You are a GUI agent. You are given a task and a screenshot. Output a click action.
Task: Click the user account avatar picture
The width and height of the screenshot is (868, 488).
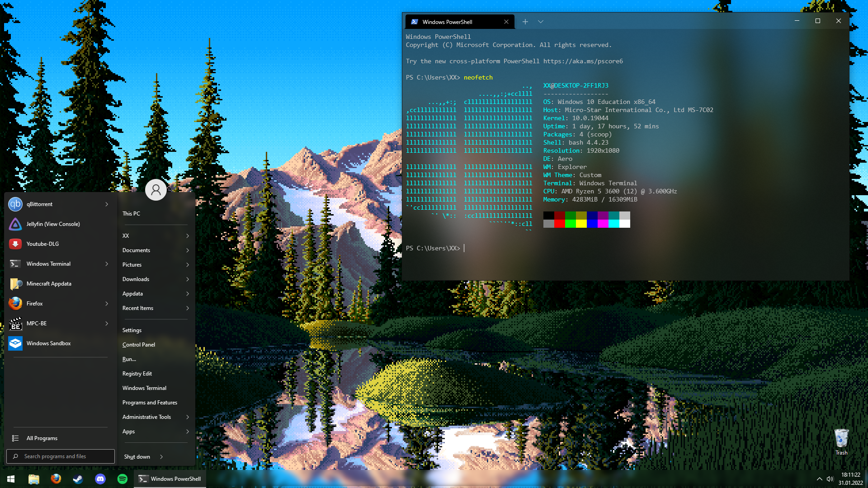pyautogui.click(x=156, y=190)
